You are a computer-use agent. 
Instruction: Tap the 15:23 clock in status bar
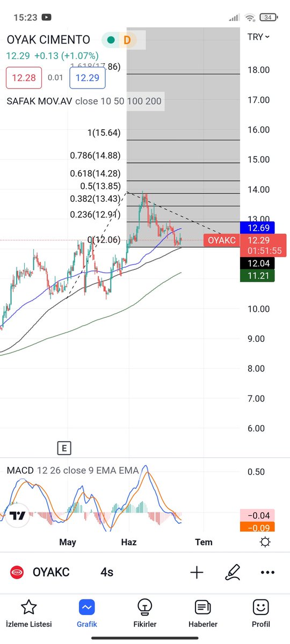click(x=25, y=17)
